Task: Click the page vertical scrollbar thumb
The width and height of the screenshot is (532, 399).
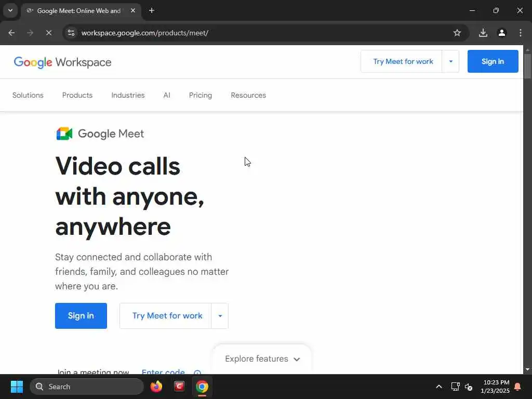Action: 527,66
